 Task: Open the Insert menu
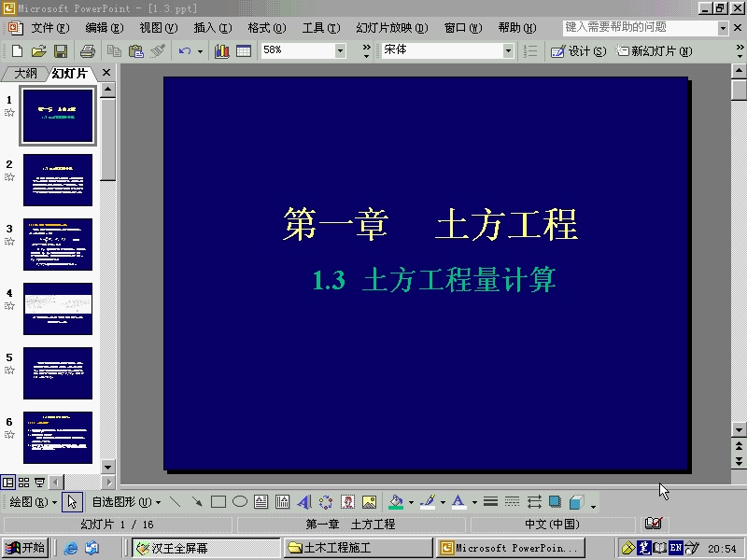pyautogui.click(x=213, y=28)
